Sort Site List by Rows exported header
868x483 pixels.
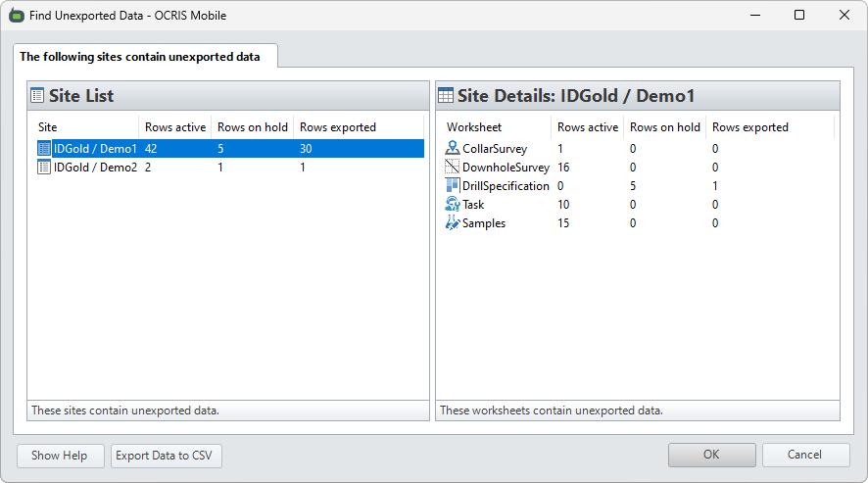click(x=359, y=127)
